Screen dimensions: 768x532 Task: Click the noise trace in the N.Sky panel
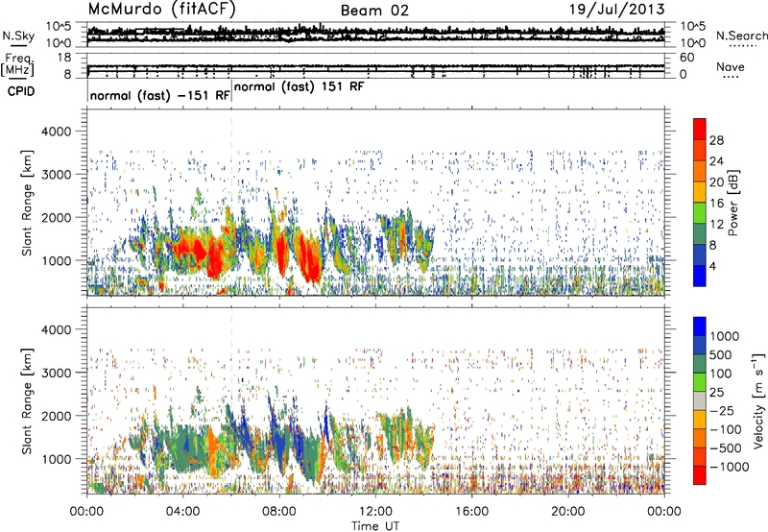click(375, 34)
